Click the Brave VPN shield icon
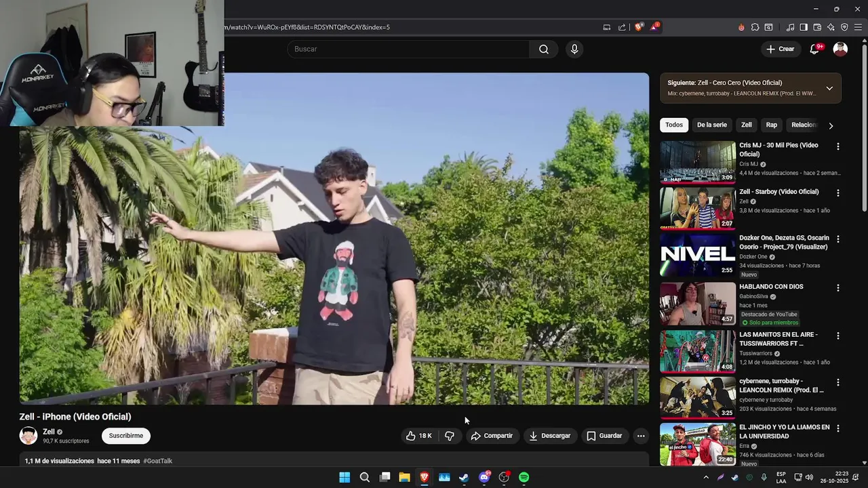The height and width of the screenshot is (488, 868). point(844,27)
